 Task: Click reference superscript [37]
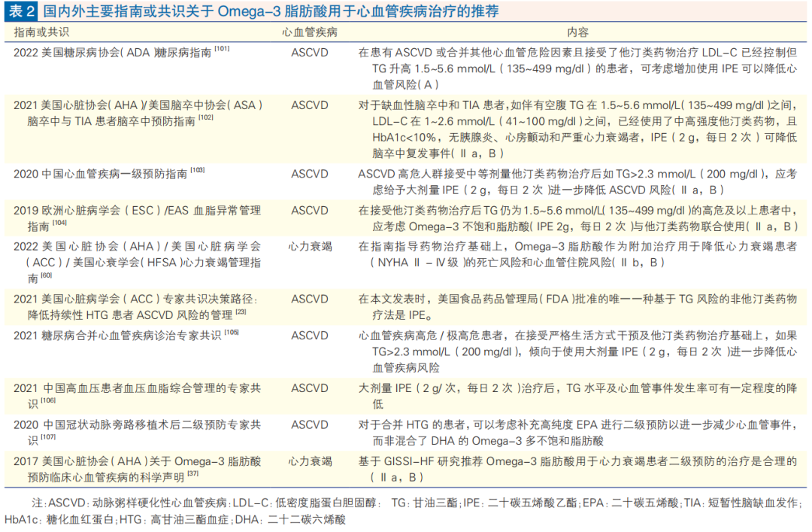point(192,474)
